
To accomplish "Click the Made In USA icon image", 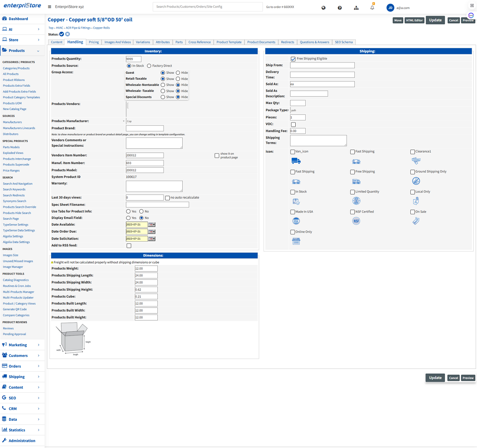I will 296,221.
